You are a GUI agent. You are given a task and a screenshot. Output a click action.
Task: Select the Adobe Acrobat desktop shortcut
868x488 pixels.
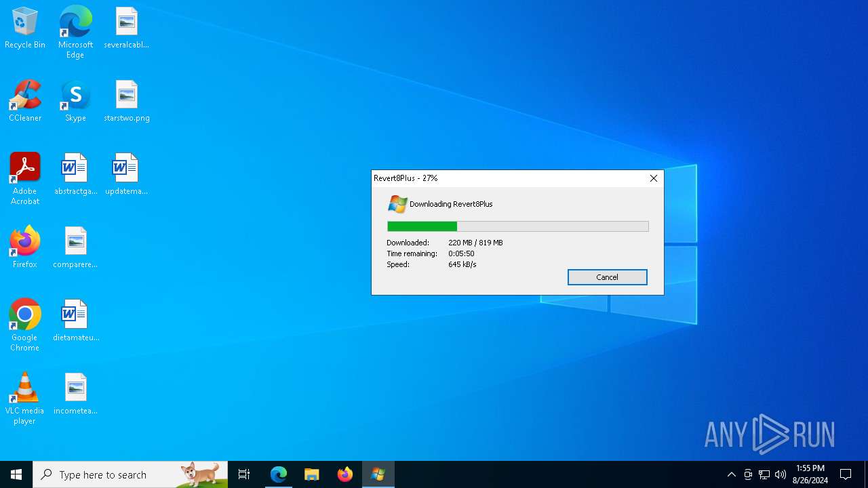tap(25, 179)
